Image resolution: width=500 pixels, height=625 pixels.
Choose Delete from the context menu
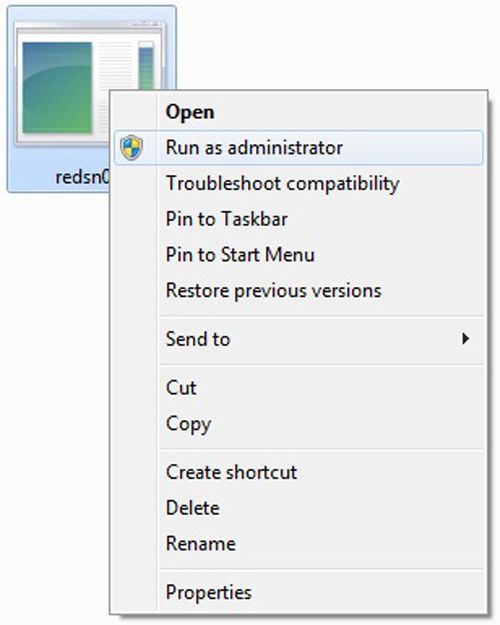click(298, 508)
